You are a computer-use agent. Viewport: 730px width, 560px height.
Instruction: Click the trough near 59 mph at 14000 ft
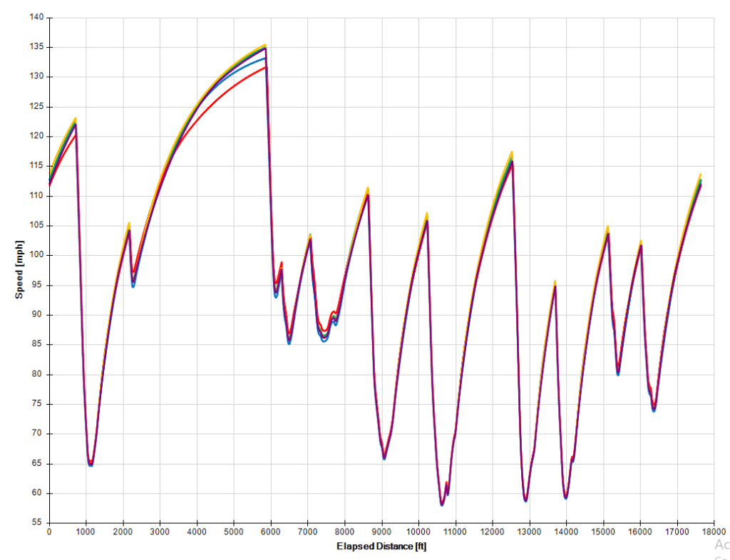pos(565,497)
